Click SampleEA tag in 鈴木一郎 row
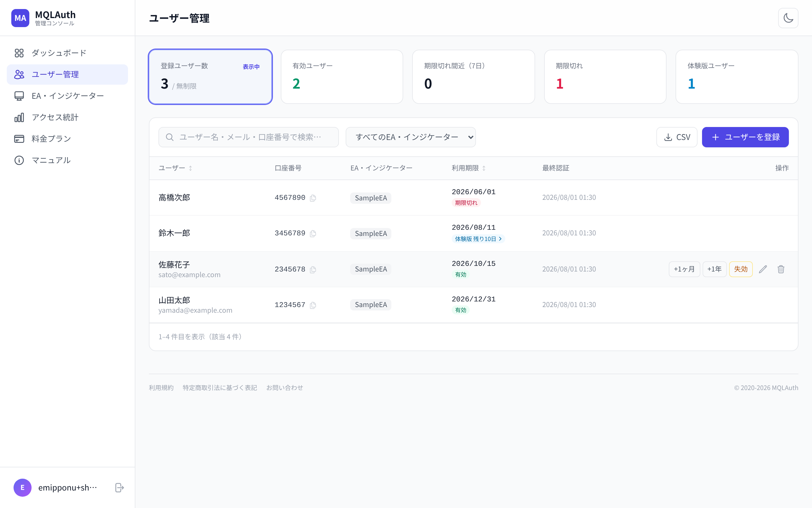Viewport: 812px width, 508px height. pyautogui.click(x=371, y=233)
